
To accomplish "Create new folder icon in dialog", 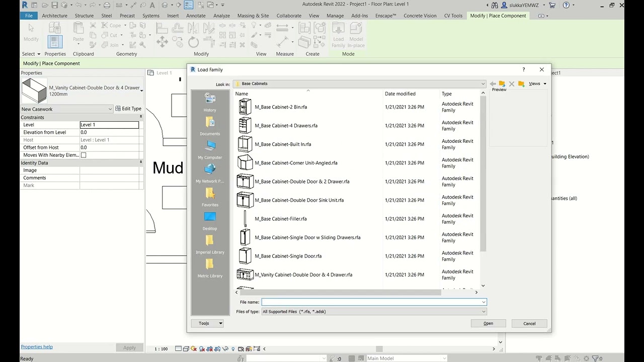I will coord(521,84).
